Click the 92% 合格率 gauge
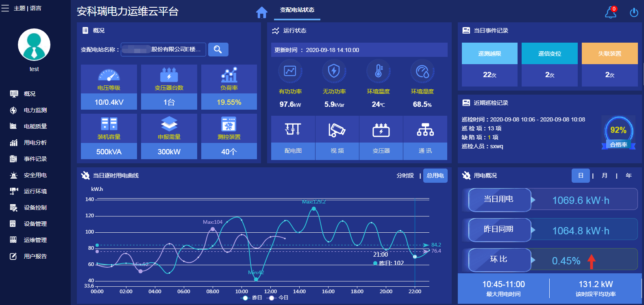Image resolution: width=644 pixels, height=305 pixels. 618,133
